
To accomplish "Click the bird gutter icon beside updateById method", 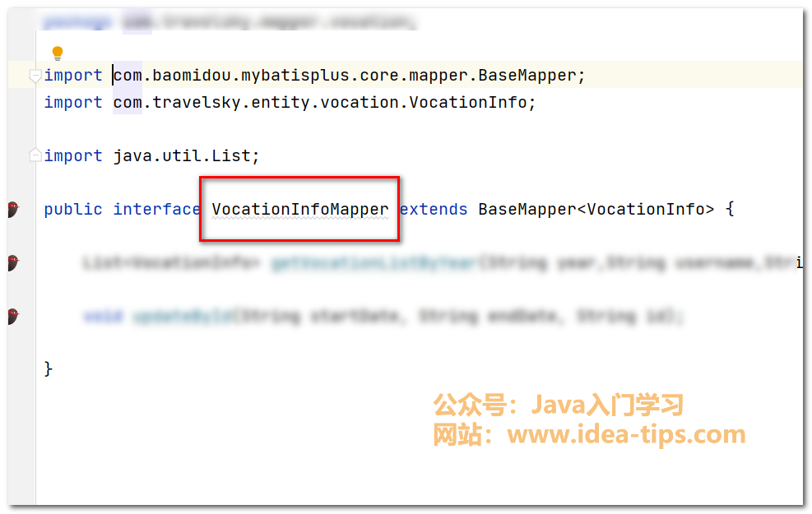I will coord(12,315).
